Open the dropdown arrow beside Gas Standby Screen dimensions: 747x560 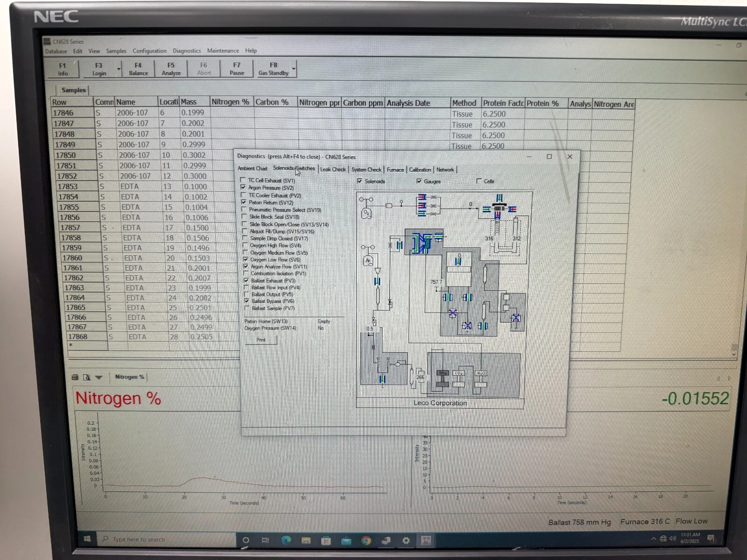[294, 69]
